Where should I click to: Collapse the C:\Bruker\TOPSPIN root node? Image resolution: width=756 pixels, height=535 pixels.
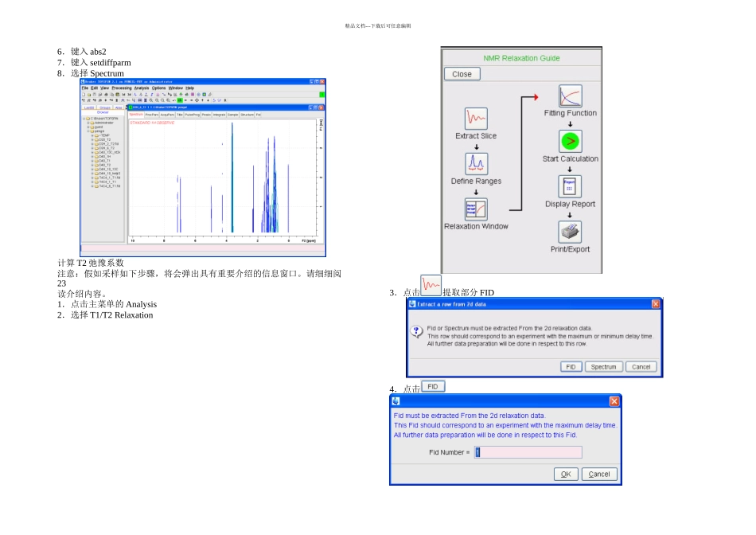(x=84, y=119)
